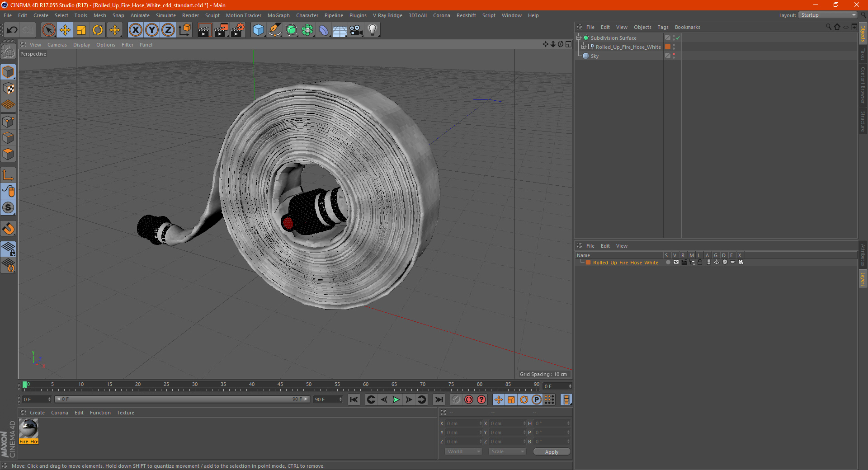Open the MoGraph array icon
Screen dimensions: 868x470
[x=308, y=30]
